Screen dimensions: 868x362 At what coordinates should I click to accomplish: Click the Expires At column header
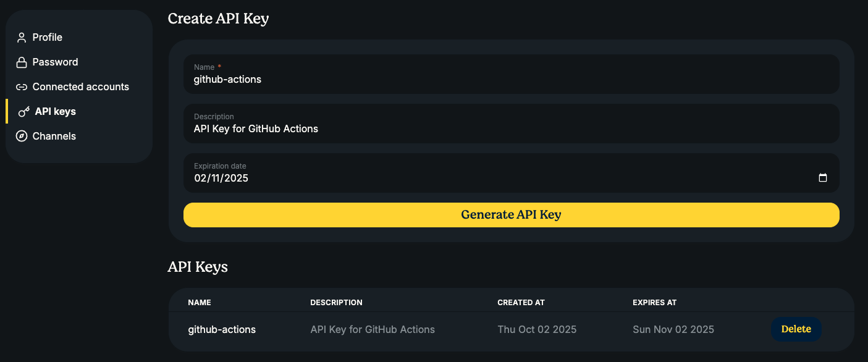(x=654, y=303)
